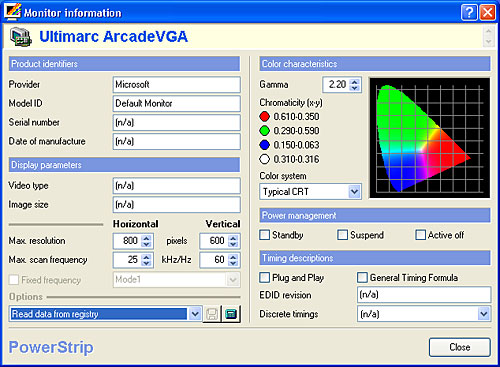Image resolution: width=500 pixels, height=367 pixels.
Task: Check the Plug and Play option
Action: coord(265,277)
